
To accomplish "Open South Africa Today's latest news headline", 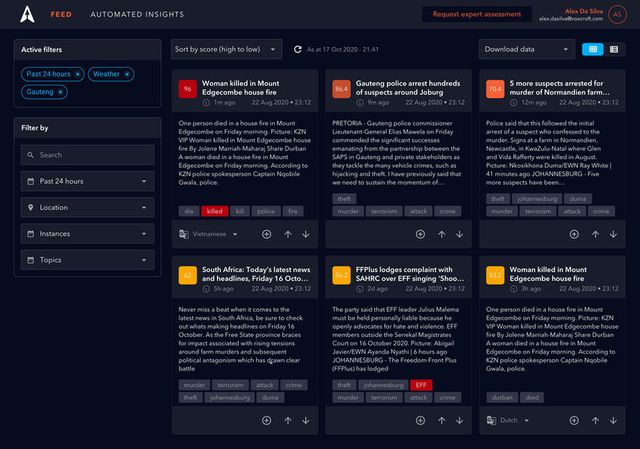I will (256, 274).
